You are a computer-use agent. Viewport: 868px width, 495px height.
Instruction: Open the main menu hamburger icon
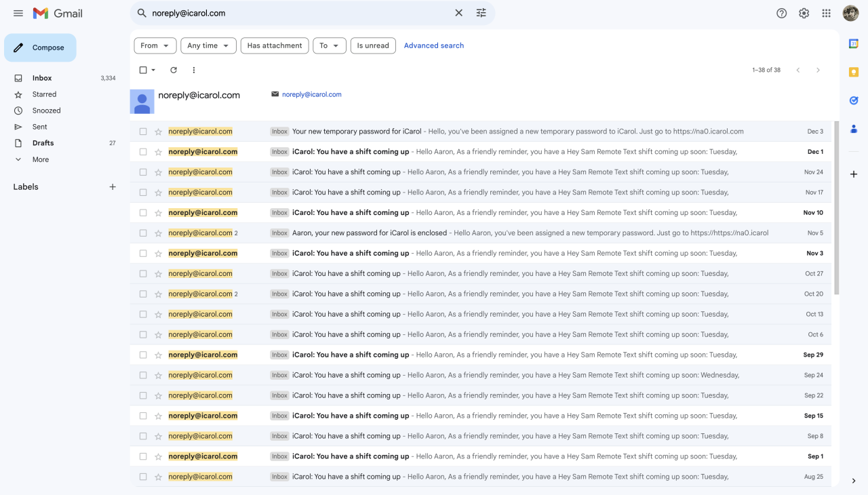point(18,14)
